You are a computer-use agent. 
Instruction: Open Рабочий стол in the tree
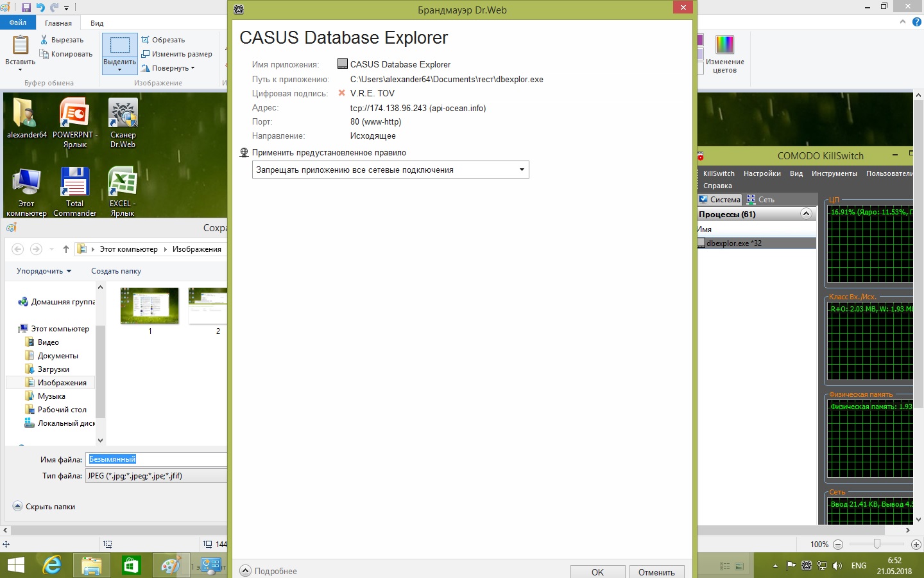[56, 410]
